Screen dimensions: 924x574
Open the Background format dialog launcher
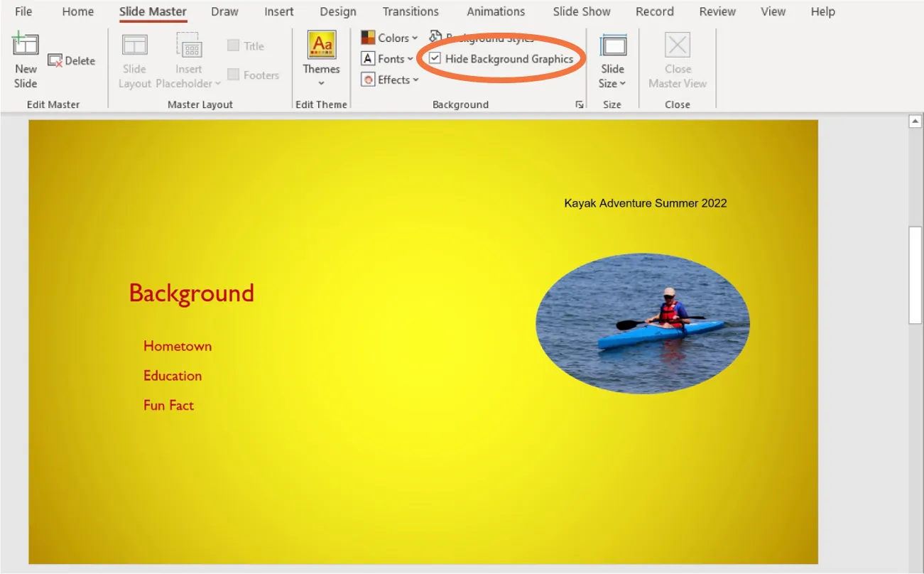tap(579, 104)
